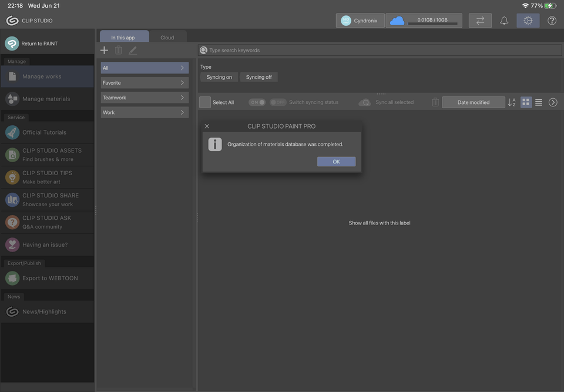The width and height of the screenshot is (564, 392).
Task: Click the search magnifier icon
Action: point(204,51)
